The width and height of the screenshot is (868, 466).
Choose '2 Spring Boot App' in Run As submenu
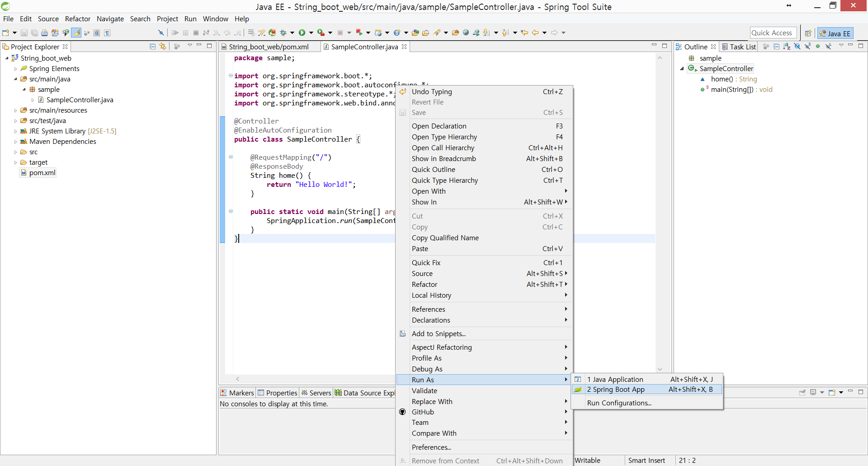pyautogui.click(x=647, y=390)
